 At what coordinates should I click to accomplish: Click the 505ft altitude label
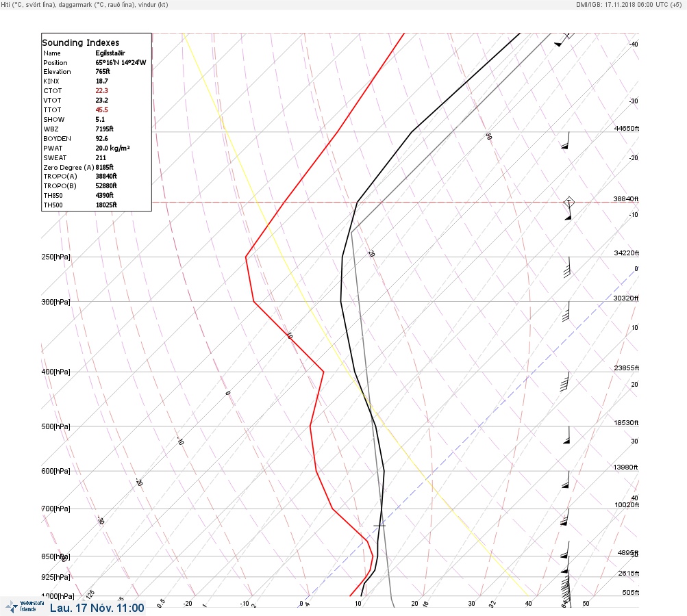coord(630,593)
